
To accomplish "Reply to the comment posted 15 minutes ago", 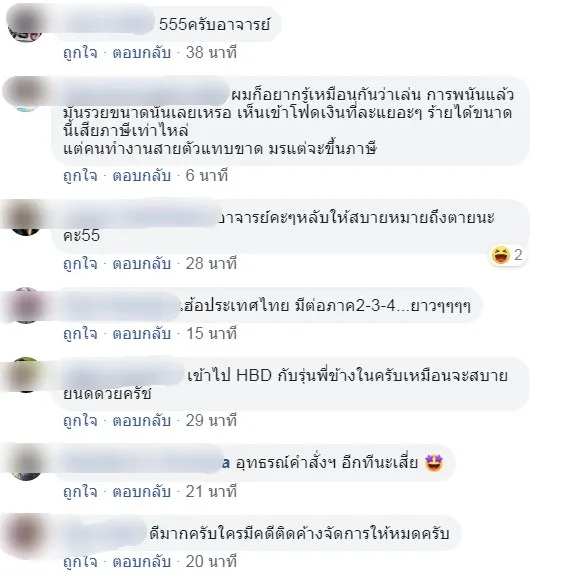I will coord(142,334).
